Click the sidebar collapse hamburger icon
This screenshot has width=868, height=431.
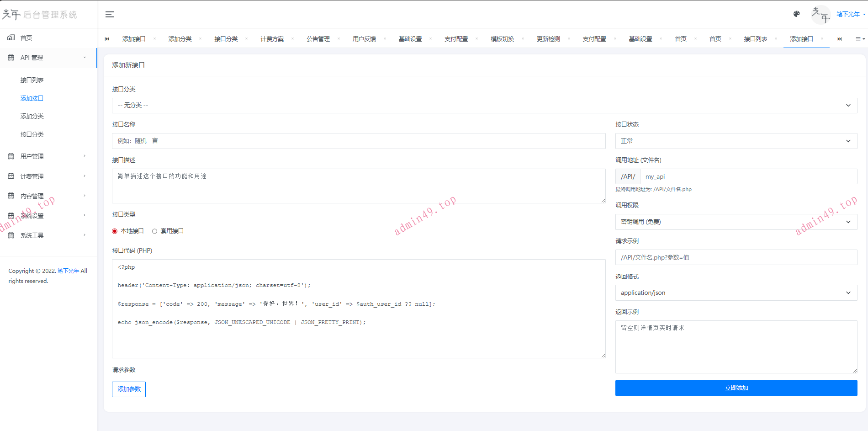[110, 15]
